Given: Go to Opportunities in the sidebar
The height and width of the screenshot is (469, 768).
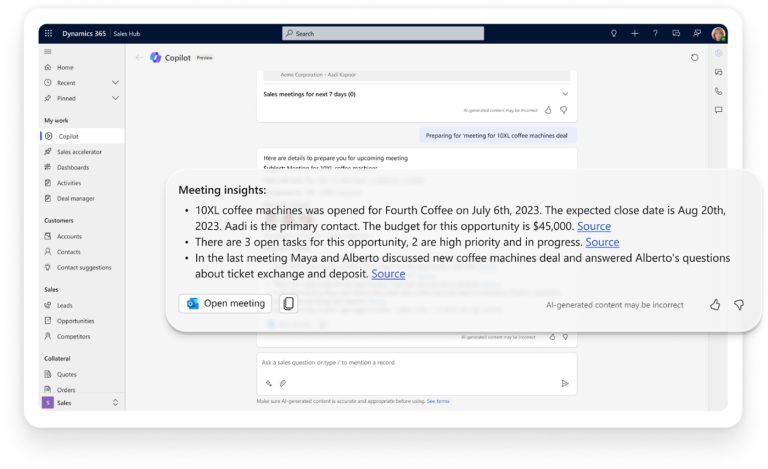Looking at the screenshot, I should click(x=75, y=321).
